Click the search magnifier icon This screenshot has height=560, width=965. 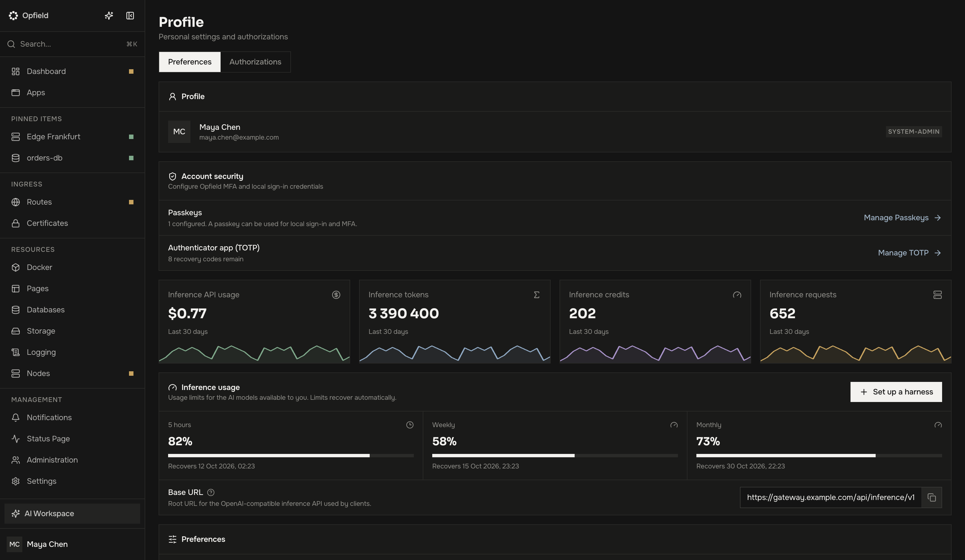click(11, 44)
